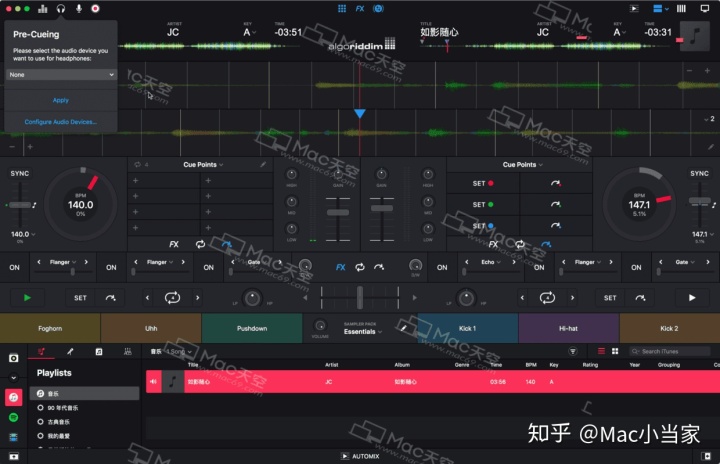Toggle AUTOMIX at the bottom
This screenshot has width=720, height=464.
[360, 456]
